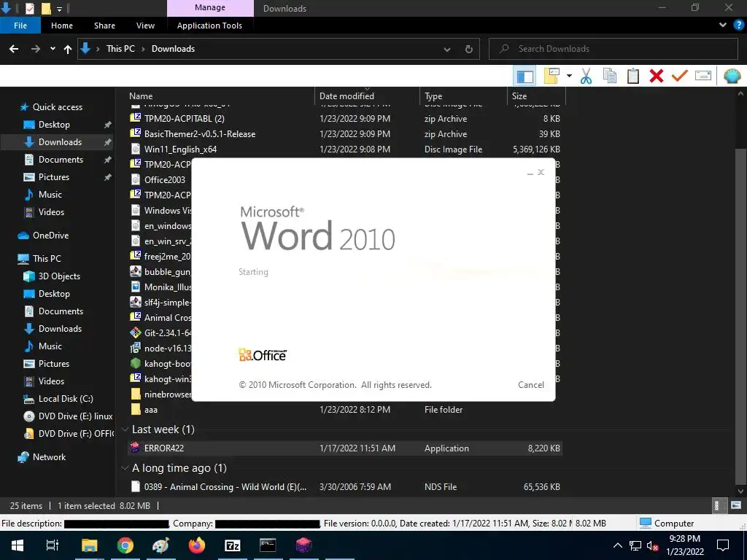Open the Share ribbon tab
This screenshot has height=560, width=747.
(104, 26)
